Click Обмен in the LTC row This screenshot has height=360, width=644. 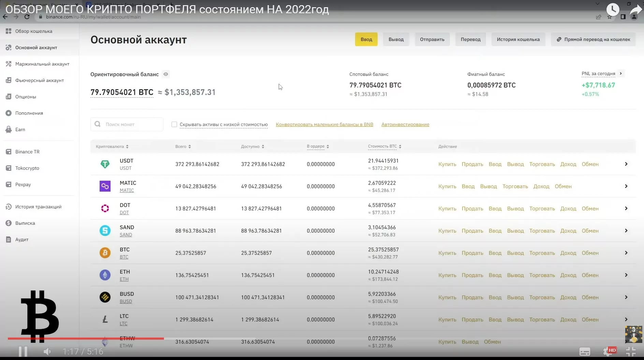[590, 319]
